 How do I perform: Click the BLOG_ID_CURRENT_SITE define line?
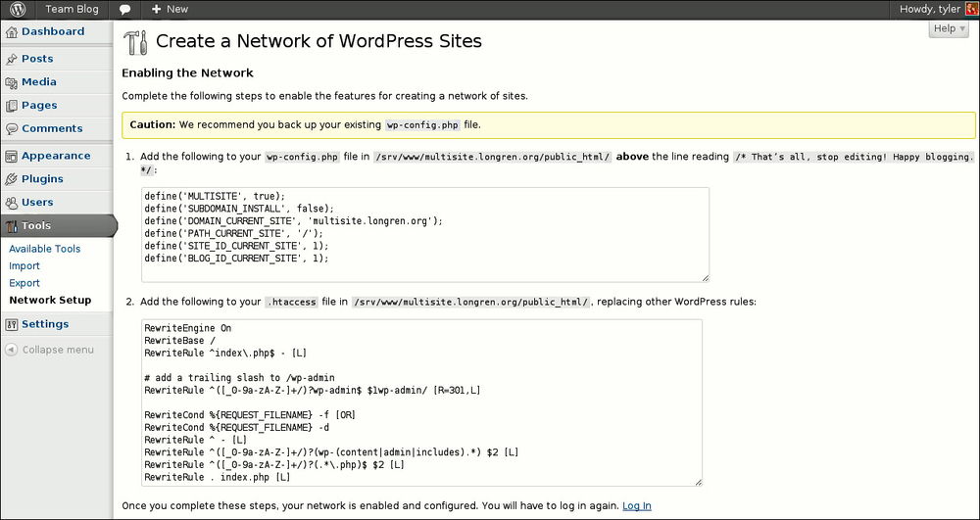click(x=237, y=258)
